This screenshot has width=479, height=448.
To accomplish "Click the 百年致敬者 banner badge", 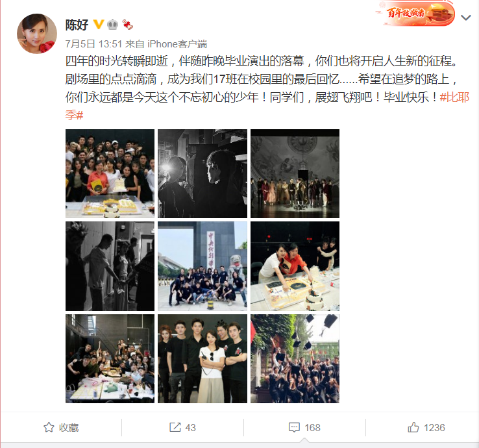I will pyautogui.click(x=416, y=14).
